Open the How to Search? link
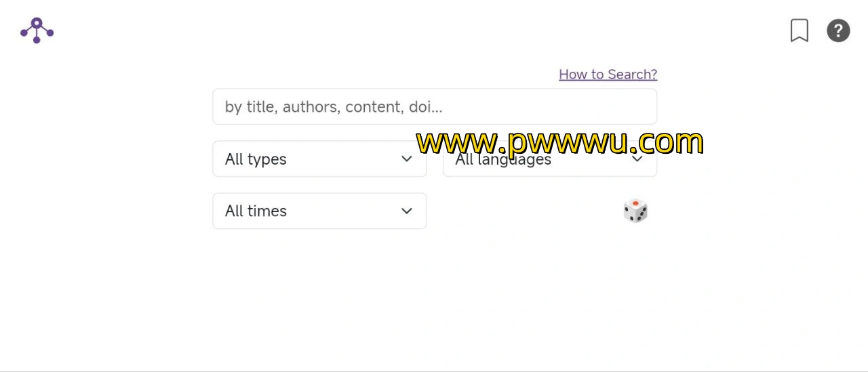Screen dimensions: 868x372 pyautogui.click(x=608, y=75)
